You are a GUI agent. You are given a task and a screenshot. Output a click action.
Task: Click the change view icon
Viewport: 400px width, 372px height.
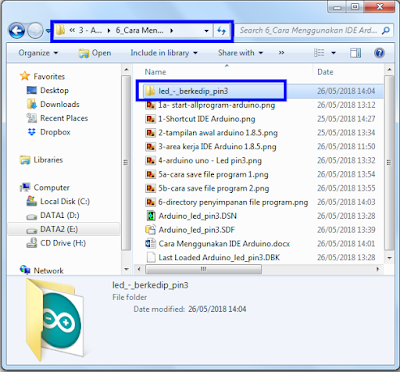[x=319, y=53]
